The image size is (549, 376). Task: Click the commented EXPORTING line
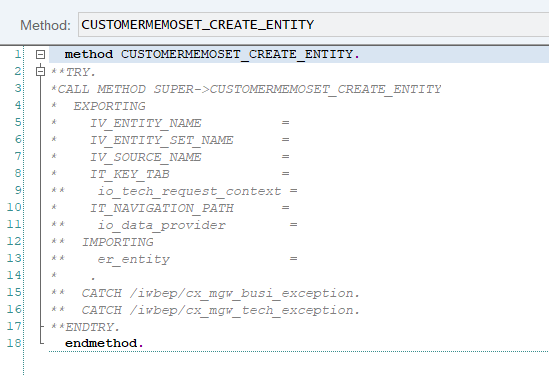(x=98, y=106)
